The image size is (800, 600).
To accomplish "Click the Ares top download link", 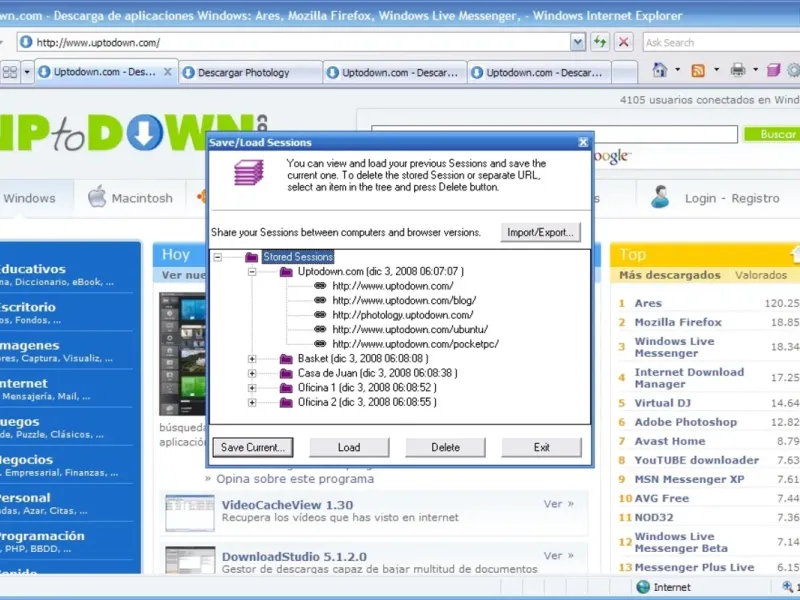I will click(x=648, y=304).
